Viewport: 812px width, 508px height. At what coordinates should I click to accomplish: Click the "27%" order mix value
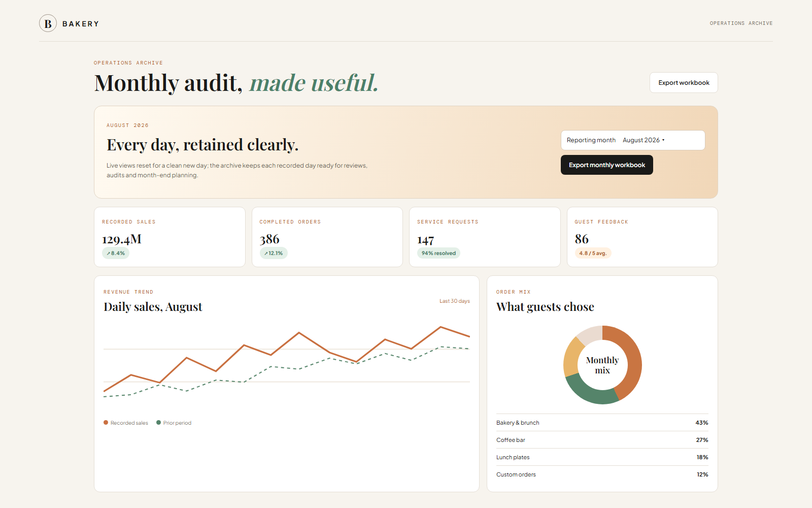[702, 440]
